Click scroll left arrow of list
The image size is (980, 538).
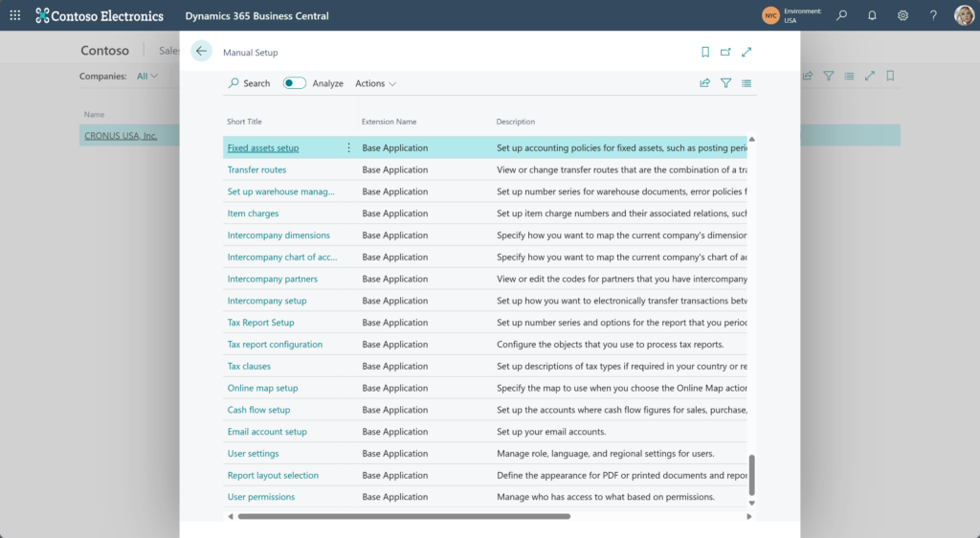231,517
